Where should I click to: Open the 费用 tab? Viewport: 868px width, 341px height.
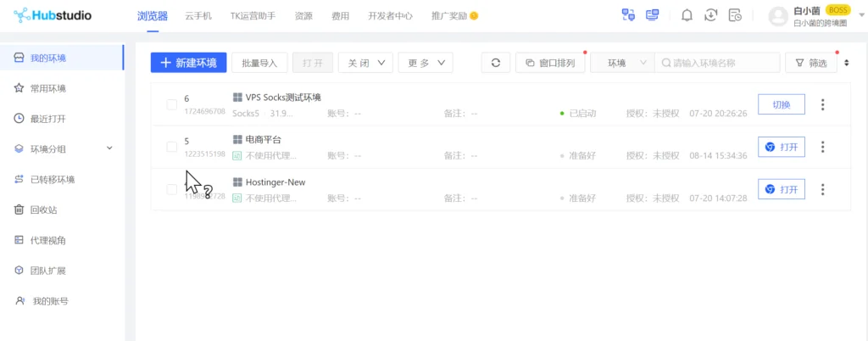tap(341, 16)
